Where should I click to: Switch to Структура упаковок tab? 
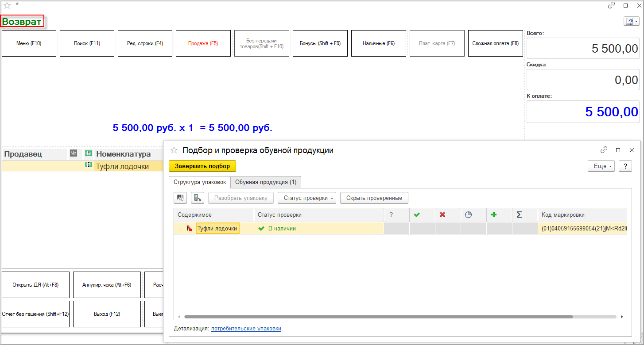[200, 182]
